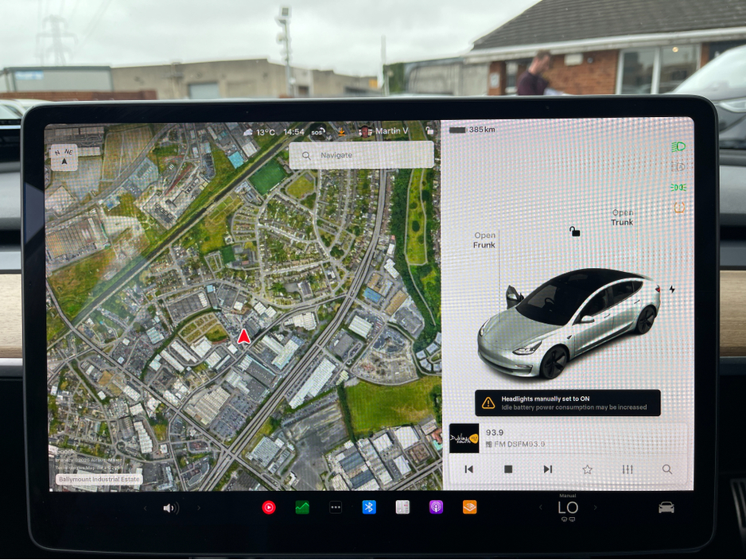The width and height of the screenshot is (746, 560).
Task: Open the manual LO climate control panel
Action: (568, 507)
